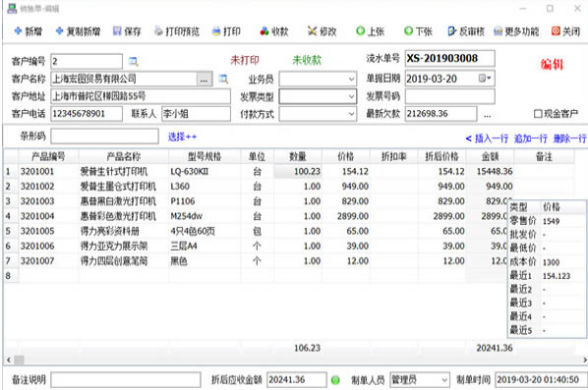This screenshot has height=390, width=588.
Task: Click the green status indicator circle
Action: pos(335,380)
